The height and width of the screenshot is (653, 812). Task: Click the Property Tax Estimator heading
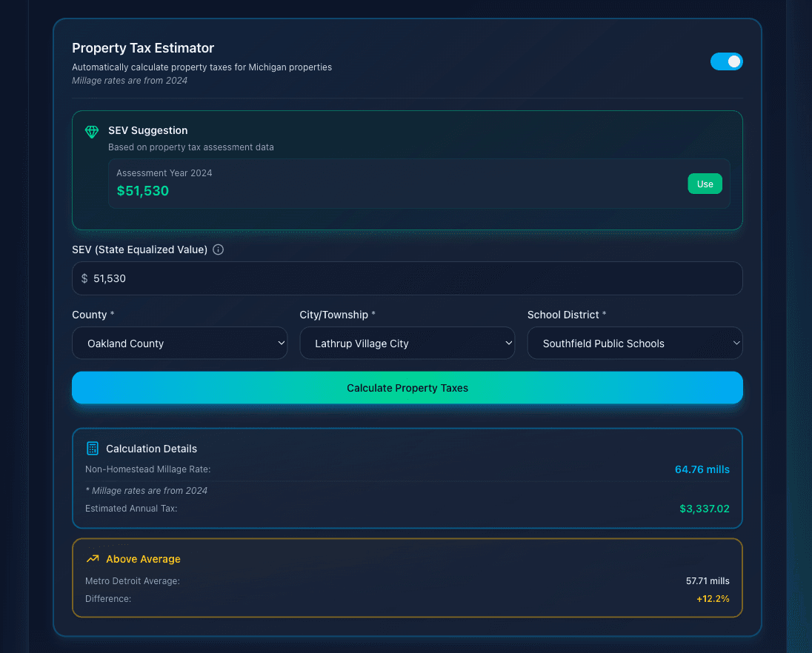pos(143,48)
